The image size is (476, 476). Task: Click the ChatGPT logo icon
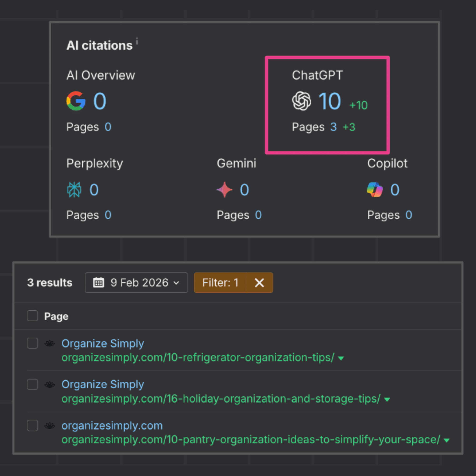tap(301, 101)
